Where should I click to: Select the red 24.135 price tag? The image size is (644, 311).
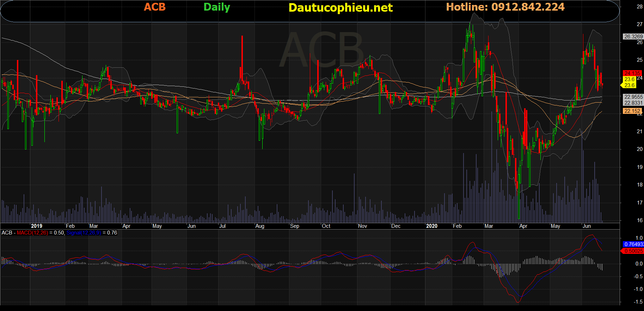(x=632, y=73)
